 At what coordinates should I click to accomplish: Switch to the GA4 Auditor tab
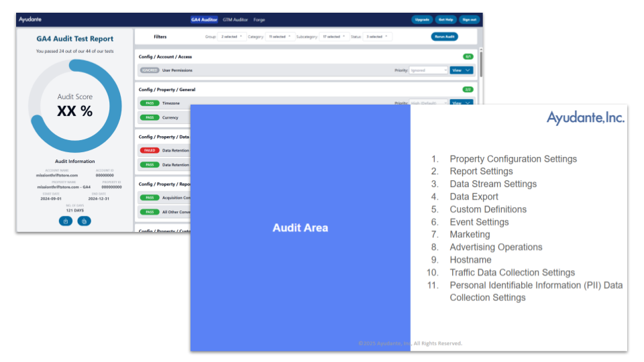pos(204,19)
